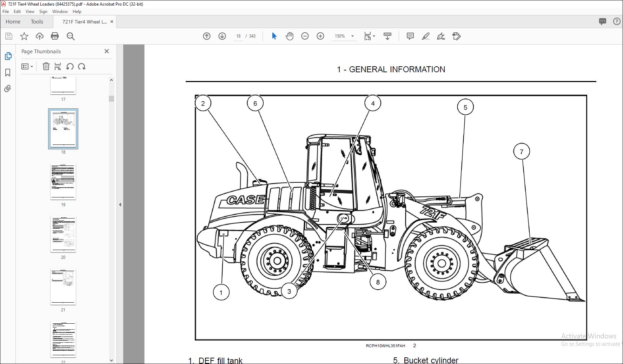The width and height of the screenshot is (623, 364).
Task: Open the Attachments panel
Action: coord(8,89)
